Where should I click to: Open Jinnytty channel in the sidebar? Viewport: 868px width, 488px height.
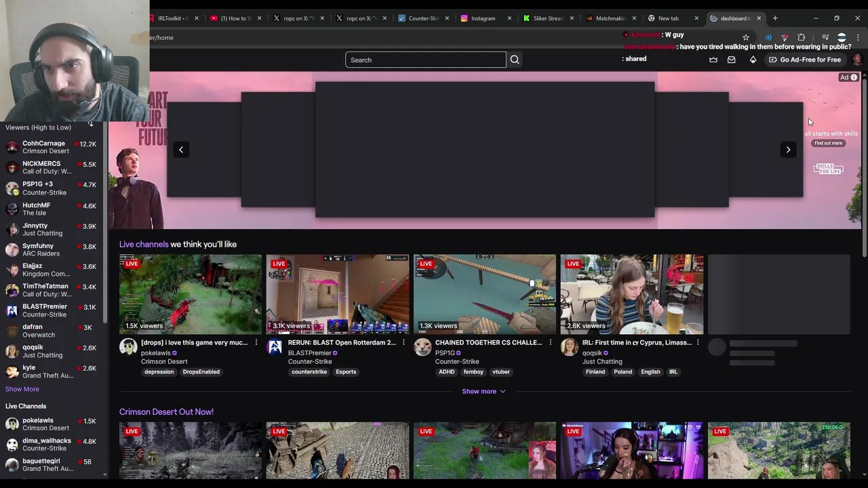pyautogui.click(x=52, y=229)
